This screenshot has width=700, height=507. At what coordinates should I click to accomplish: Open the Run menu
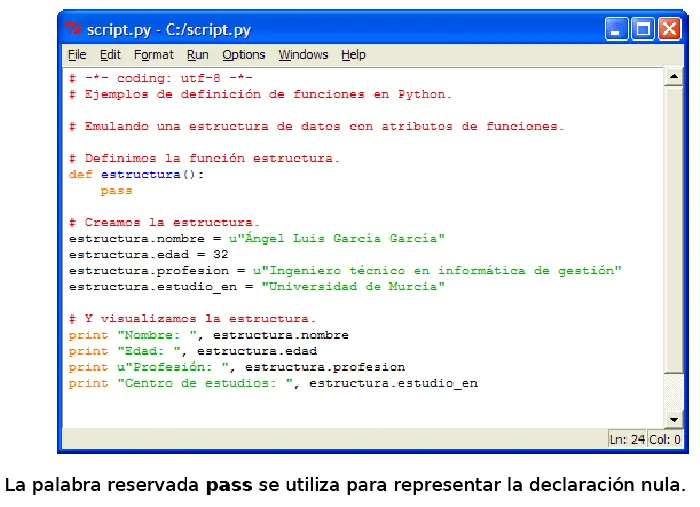click(x=198, y=55)
